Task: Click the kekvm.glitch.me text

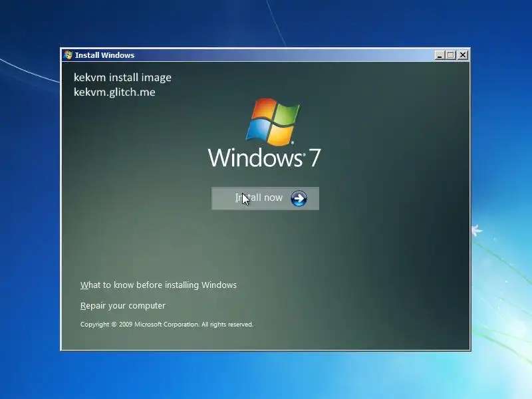Action: (x=114, y=92)
